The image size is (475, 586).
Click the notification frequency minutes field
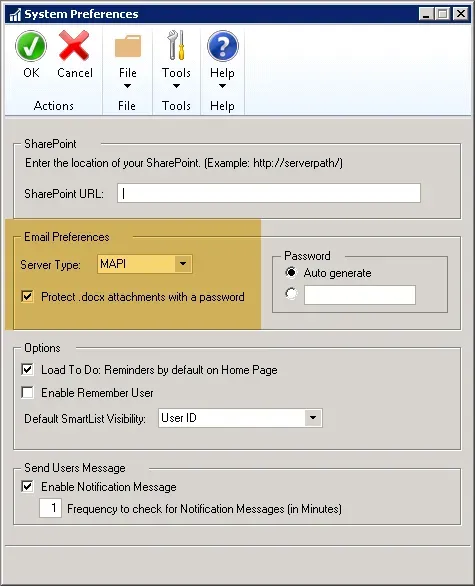tap(50, 508)
